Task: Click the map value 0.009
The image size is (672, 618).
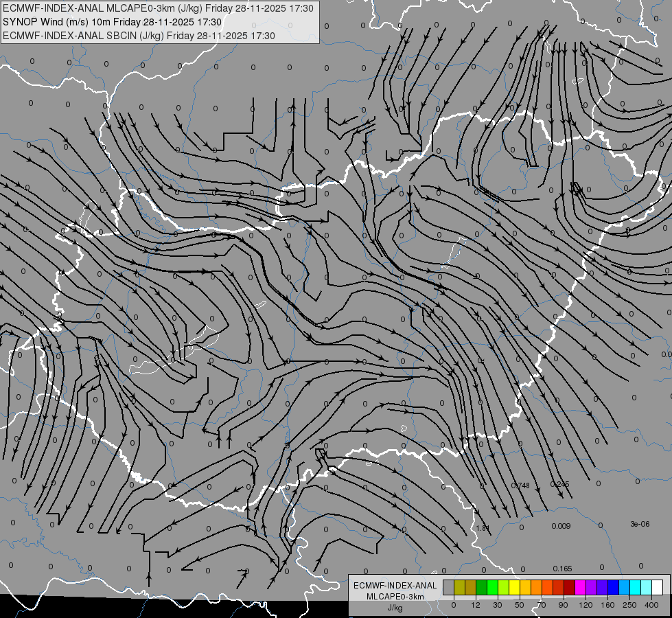Action: click(561, 526)
